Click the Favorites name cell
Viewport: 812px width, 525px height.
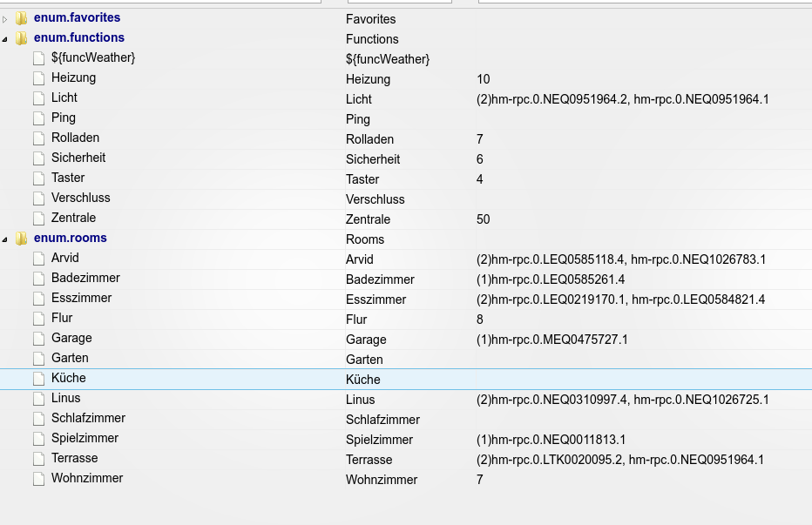pos(371,19)
